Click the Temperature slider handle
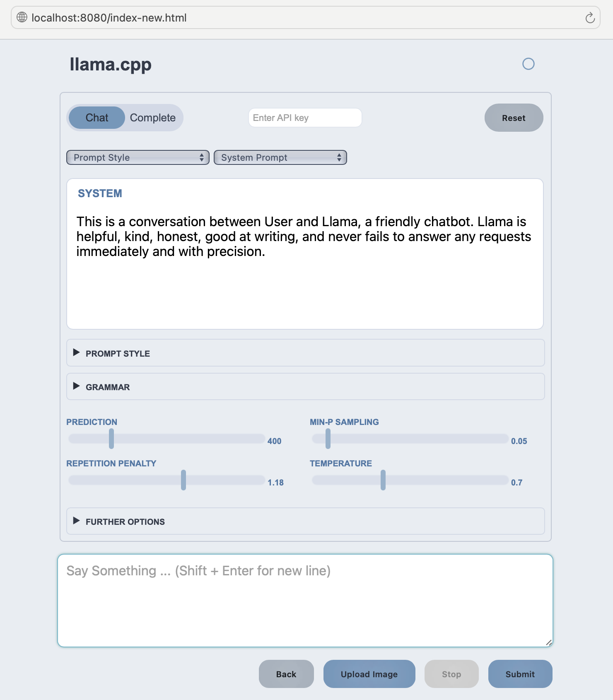The width and height of the screenshot is (613, 700). [x=383, y=480]
